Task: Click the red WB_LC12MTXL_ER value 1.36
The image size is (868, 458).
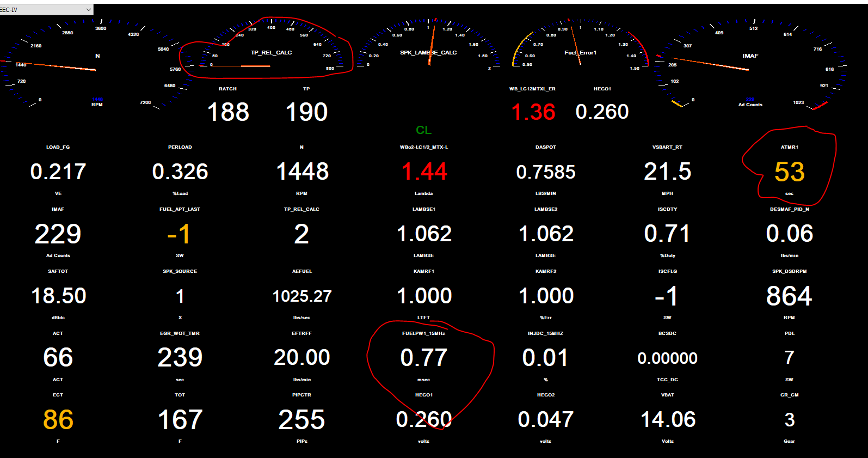Action: (533, 112)
